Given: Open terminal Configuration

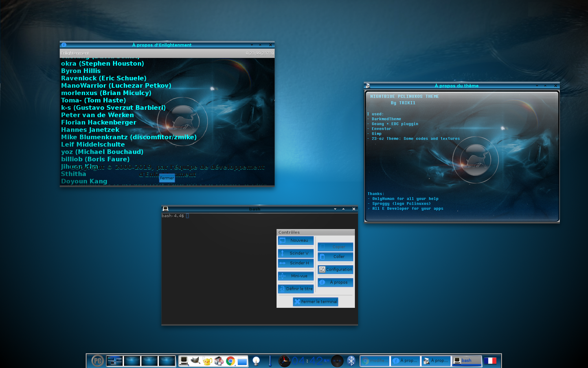Looking at the screenshot, I should (335, 270).
